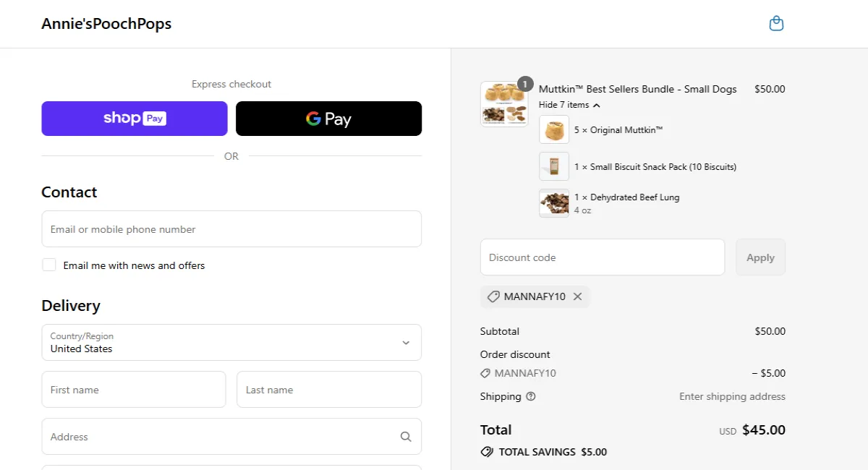This screenshot has width=868, height=470.
Task: Remove the MANNAFY10 discount code tag
Action: tap(577, 296)
